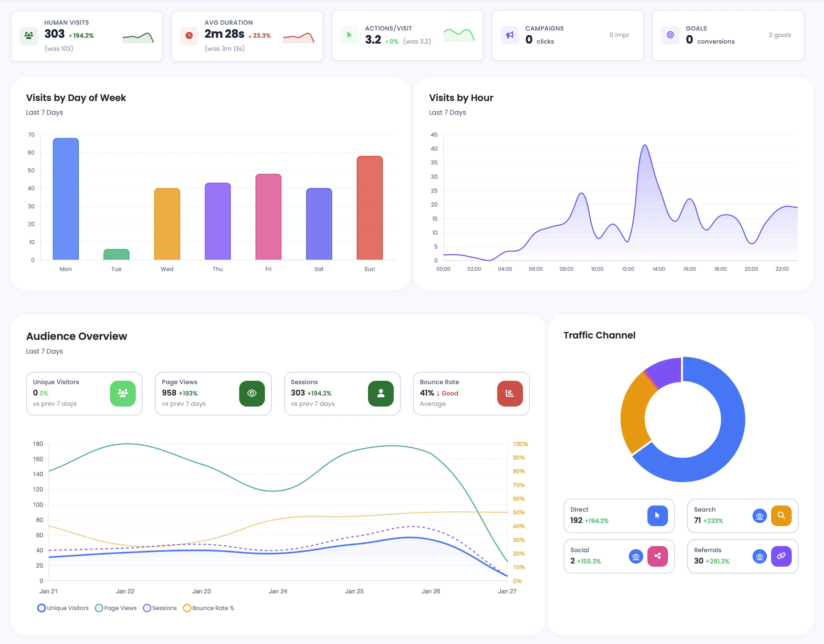Click the Traffic Channel heading
This screenshot has width=824, height=644.
point(599,335)
